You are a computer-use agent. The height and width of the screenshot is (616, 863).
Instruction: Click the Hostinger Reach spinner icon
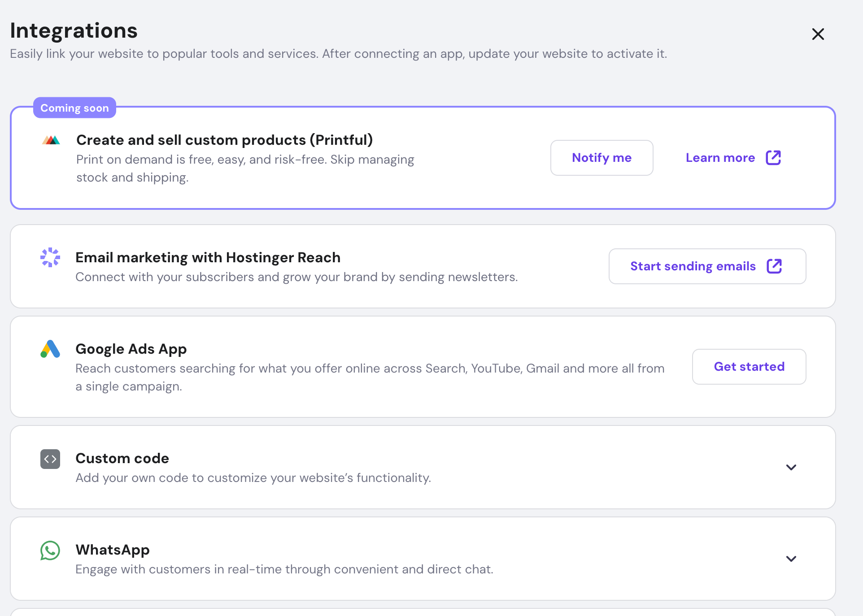pyautogui.click(x=50, y=257)
